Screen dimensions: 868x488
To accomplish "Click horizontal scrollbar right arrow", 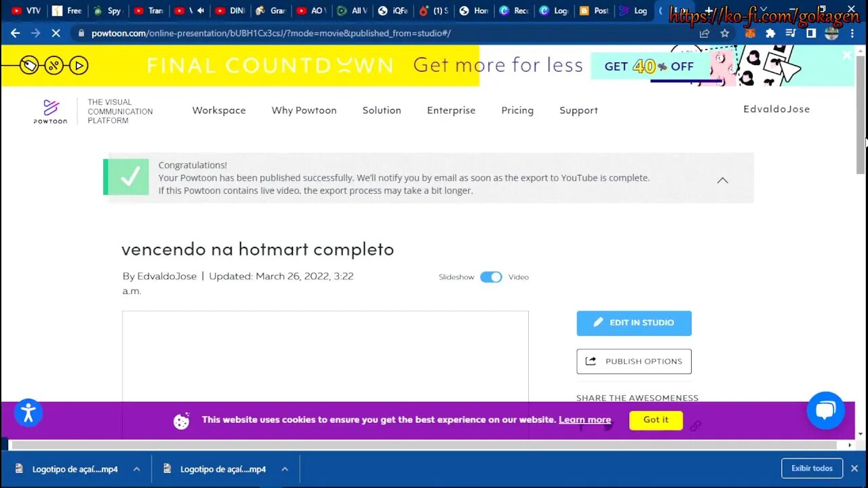I will point(850,445).
